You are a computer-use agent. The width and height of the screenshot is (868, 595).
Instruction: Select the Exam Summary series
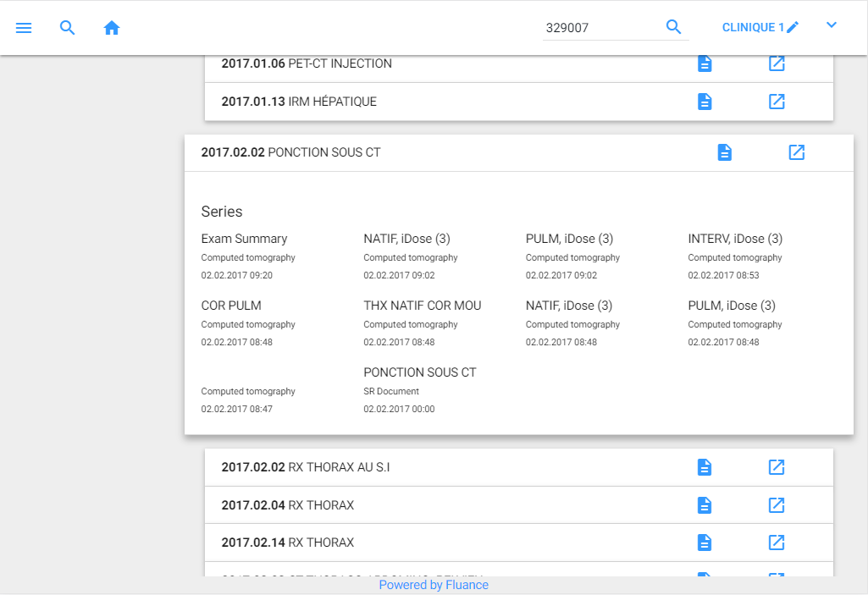click(x=244, y=239)
